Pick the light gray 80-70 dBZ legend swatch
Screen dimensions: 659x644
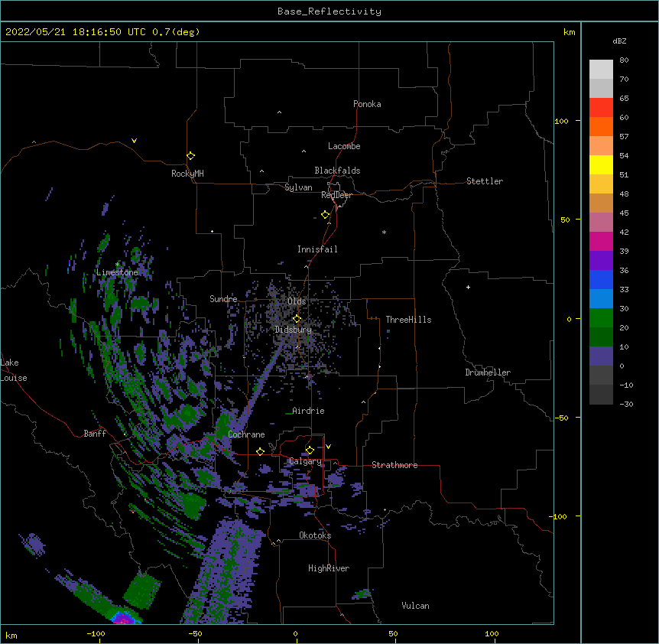click(x=601, y=69)
